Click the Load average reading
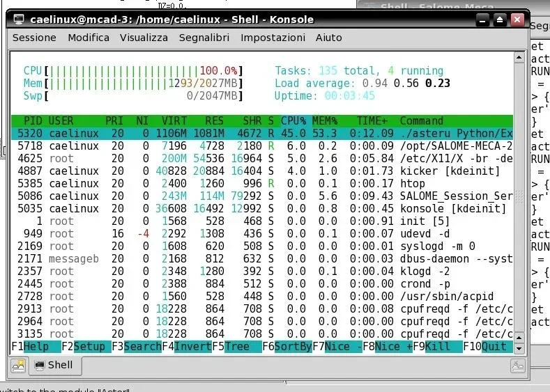Screen dimensions: 550x392 (362, 84)
